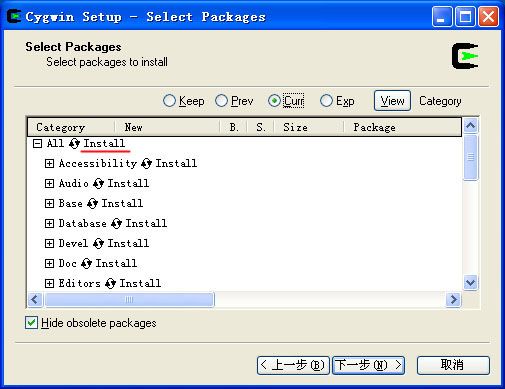Click the cycle icon beside Doc
Screen dimensions: 505x389
[86, 264]
